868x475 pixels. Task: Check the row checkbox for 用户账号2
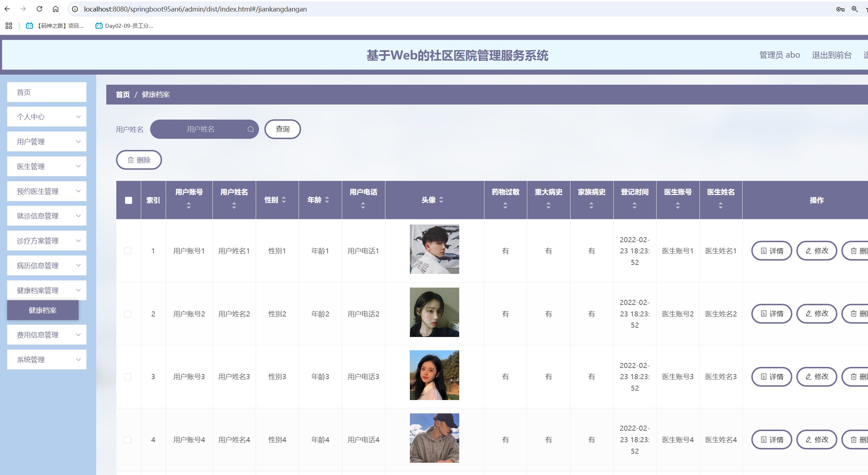pos(128,314)
